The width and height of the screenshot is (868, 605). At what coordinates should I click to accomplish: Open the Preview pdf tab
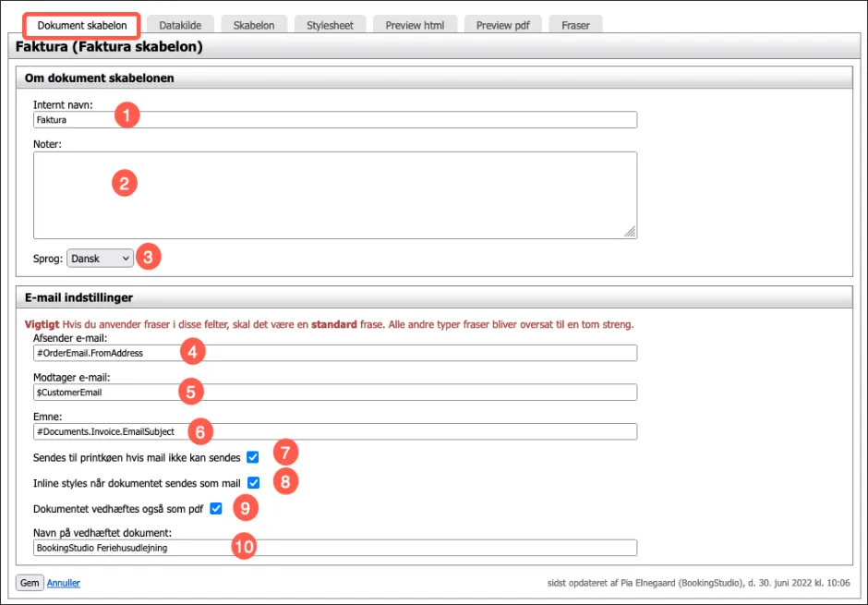tap(502, 25)
